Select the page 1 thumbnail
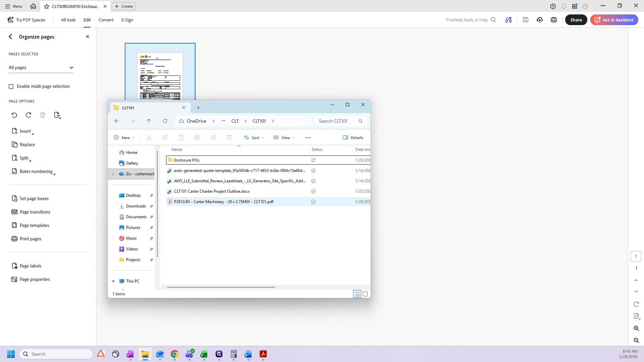The height and width of the screenshot is (362, 644). point(160,71)
